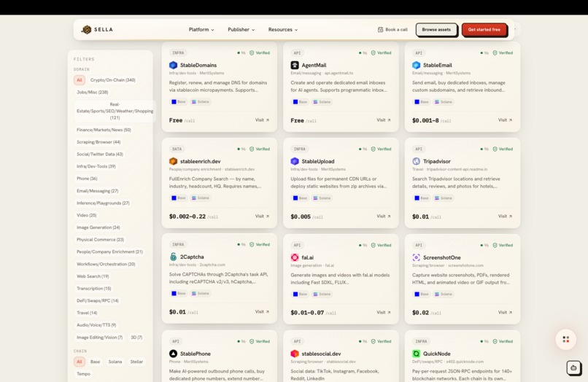Click the fal.ai logo icon

295,257
